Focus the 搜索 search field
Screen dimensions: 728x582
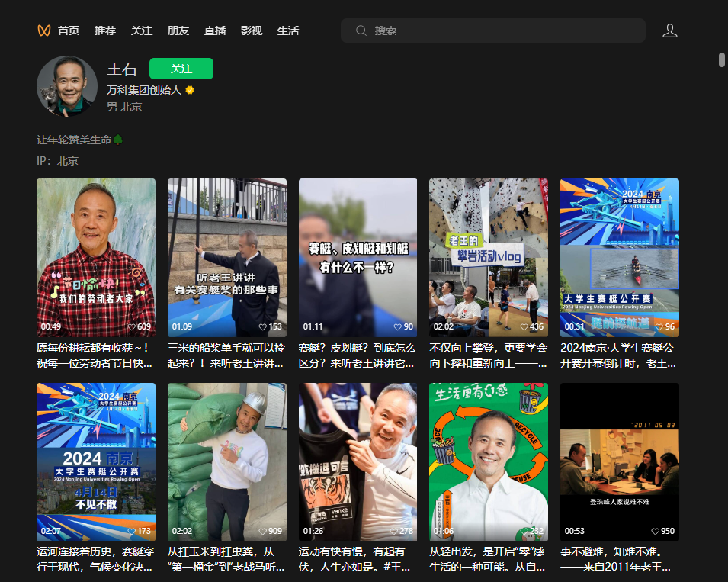(493, 31)
